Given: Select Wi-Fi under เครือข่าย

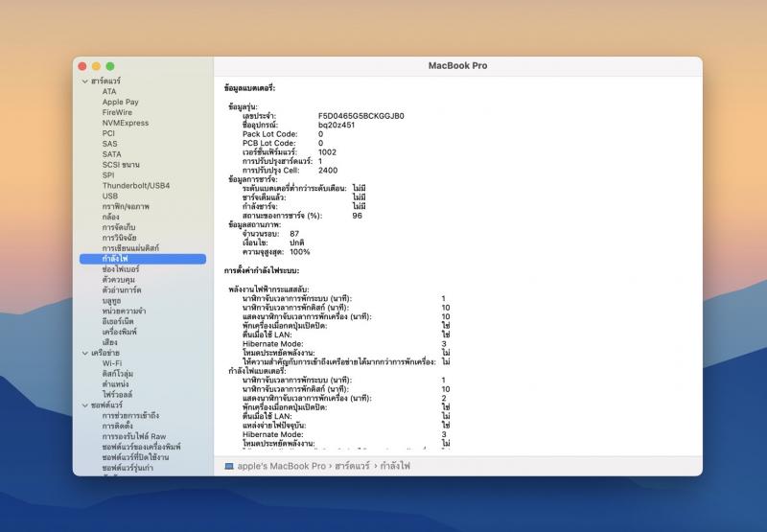Looking at the screenshot, I should [112, 363].
